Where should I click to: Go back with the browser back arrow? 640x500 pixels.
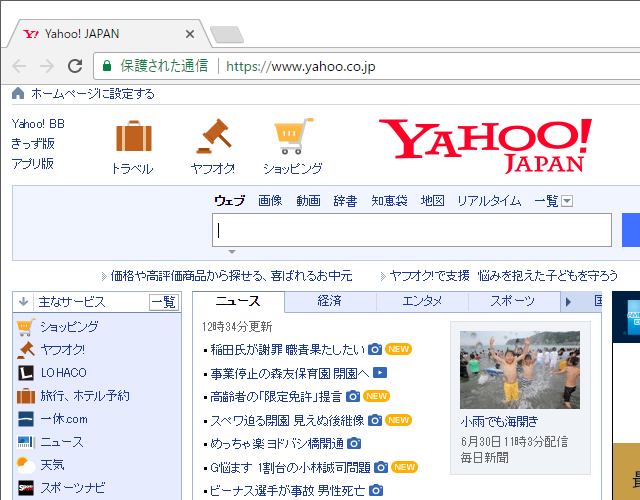point(19,66)
